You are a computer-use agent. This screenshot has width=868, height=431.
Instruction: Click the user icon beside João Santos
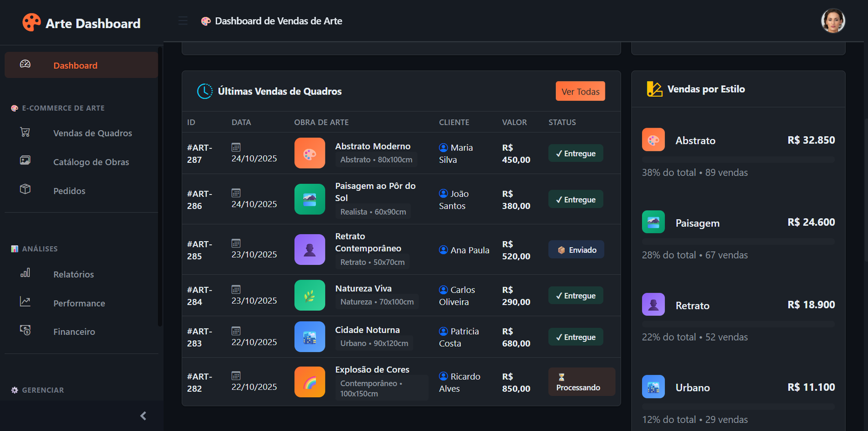coord(443,194)
